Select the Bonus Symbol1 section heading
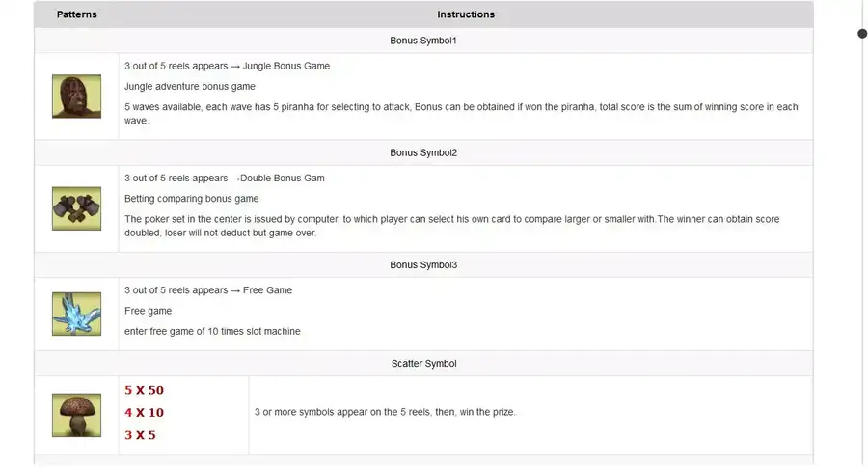 click(x=423, y=41)
